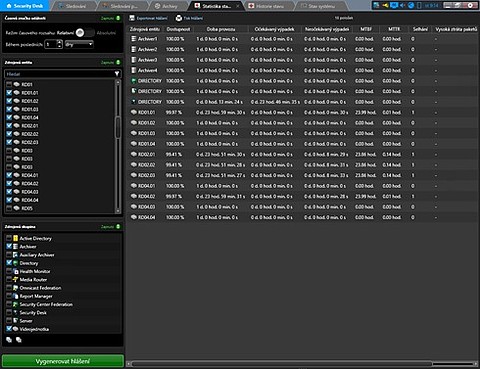Image resolution: width=480 pixels, height=369 pixels.
Task: Check the Media Router checkbox
Action: [9, 279]
